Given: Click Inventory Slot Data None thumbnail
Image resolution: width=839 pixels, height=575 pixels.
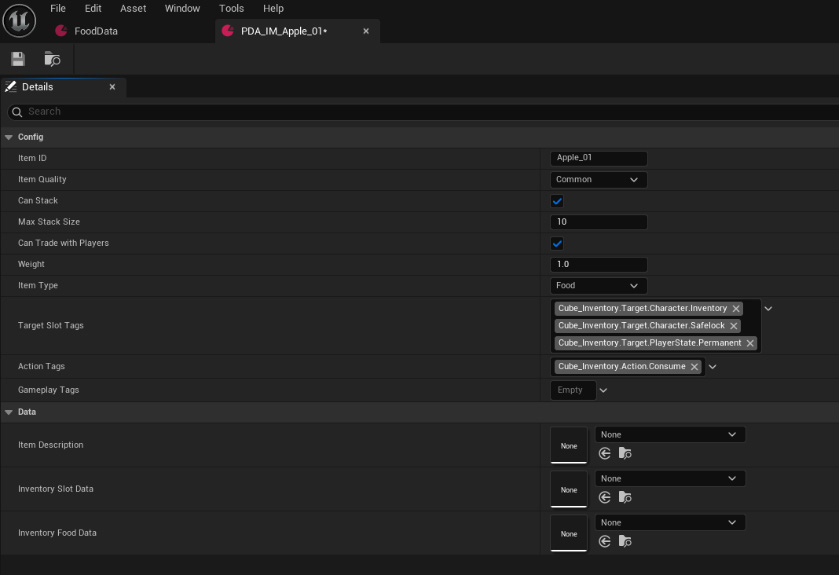Looking at the screenshot, I should coord(569,489).
